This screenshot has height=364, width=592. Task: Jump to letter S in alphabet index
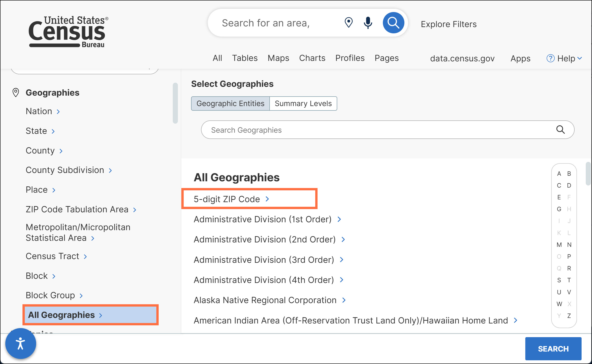tap(559, 280)
